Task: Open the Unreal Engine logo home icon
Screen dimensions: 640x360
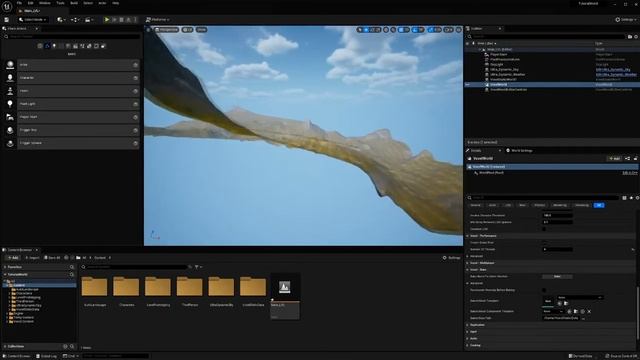Action: (x=7, y=6)
